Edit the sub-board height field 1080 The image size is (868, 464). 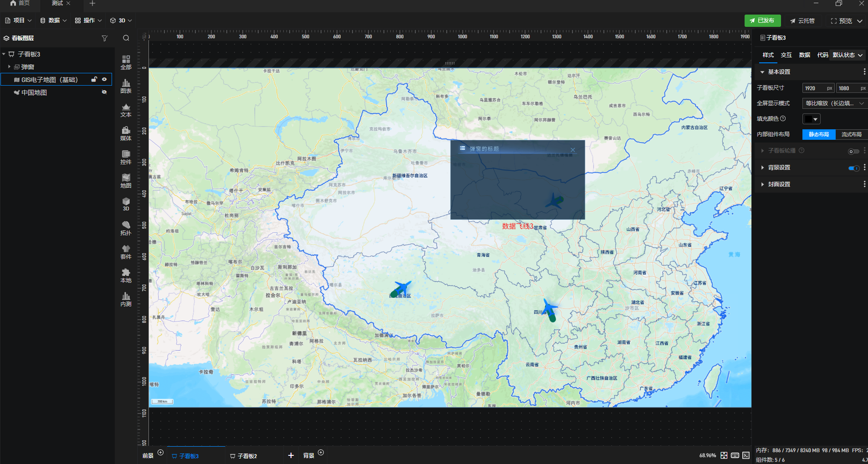852,88
